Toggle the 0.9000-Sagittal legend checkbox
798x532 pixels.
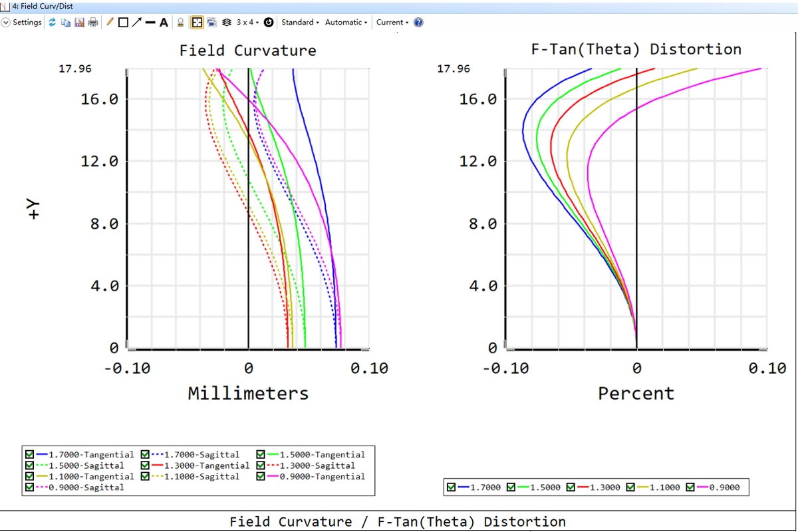pos(29,487)
